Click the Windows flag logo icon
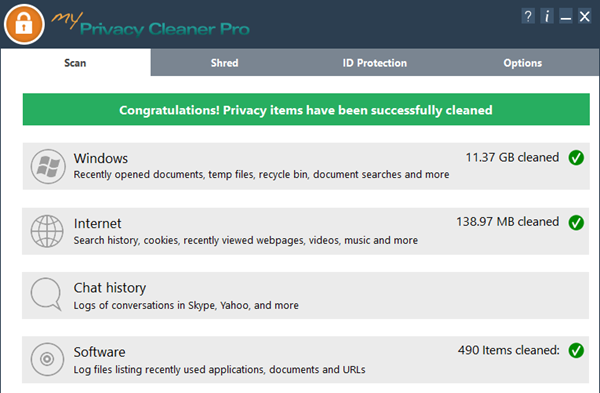The image size is (600, 393). click(48, 166)
